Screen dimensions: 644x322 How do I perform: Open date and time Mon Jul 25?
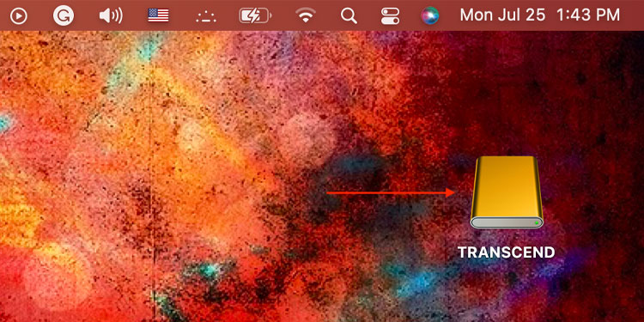click(540, 15)
